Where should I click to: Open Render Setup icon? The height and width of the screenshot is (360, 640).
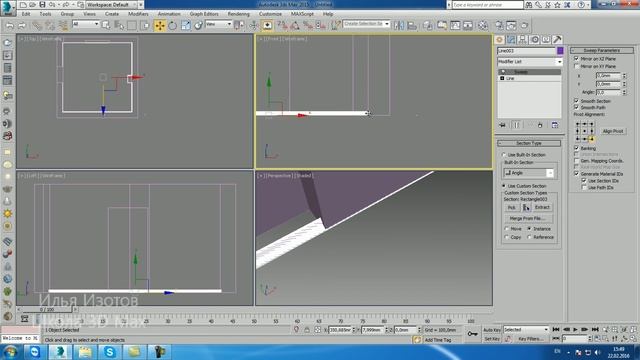click(x=499, y=25)
